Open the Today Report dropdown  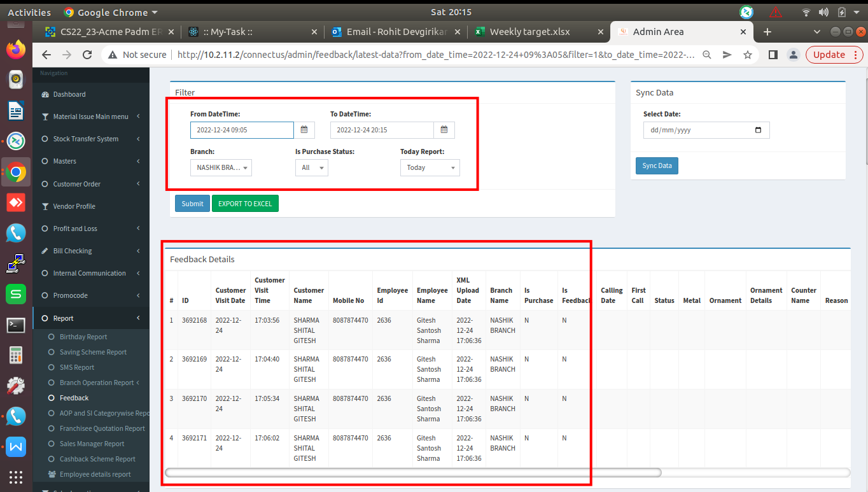pyautogui.click(x=430, y=167)
